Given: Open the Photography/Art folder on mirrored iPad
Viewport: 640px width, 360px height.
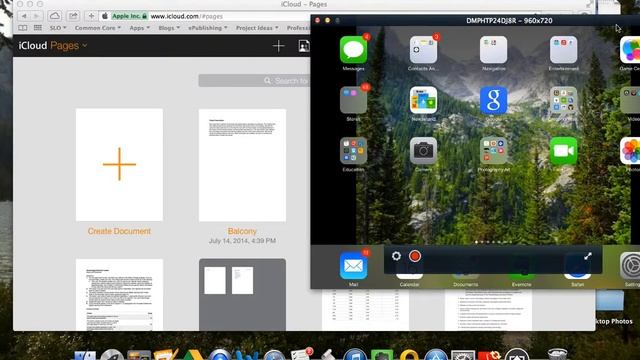Looking at the screenshot, I should pyautogui.click(x=493, y=151).
